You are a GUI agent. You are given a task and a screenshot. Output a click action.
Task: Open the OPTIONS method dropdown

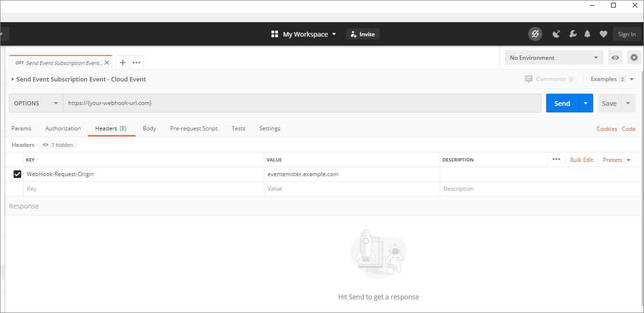(36, 103)
